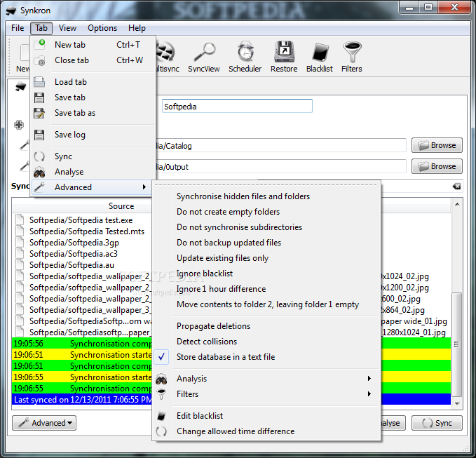This screenshot has width=476, height=458.
Task: Click the add folder plus icon
Action: point(19,125)
